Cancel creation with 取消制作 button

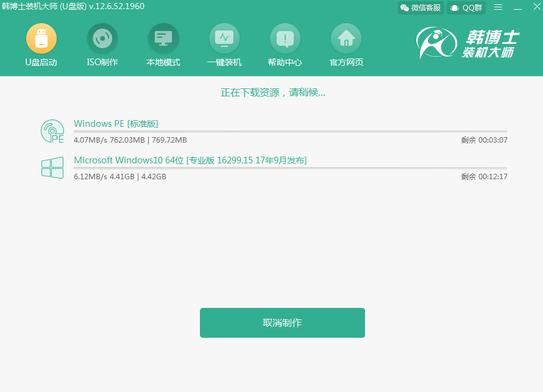(282, 323)
